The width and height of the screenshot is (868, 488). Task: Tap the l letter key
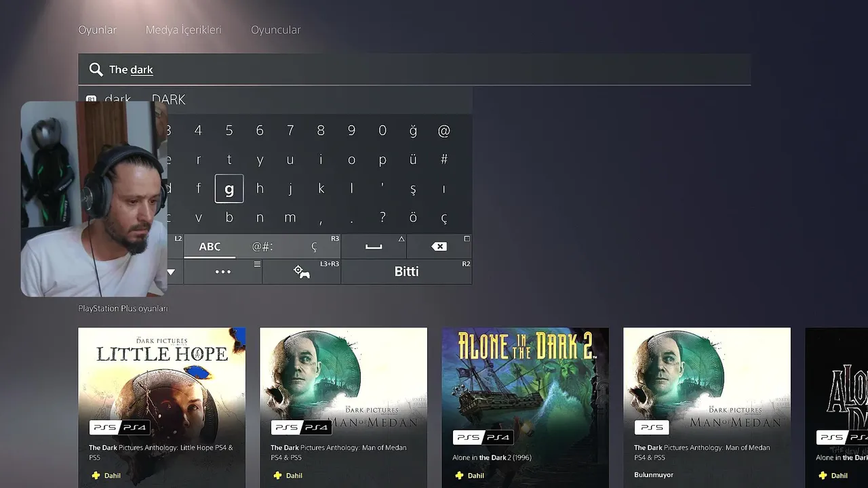click(351, 188)
